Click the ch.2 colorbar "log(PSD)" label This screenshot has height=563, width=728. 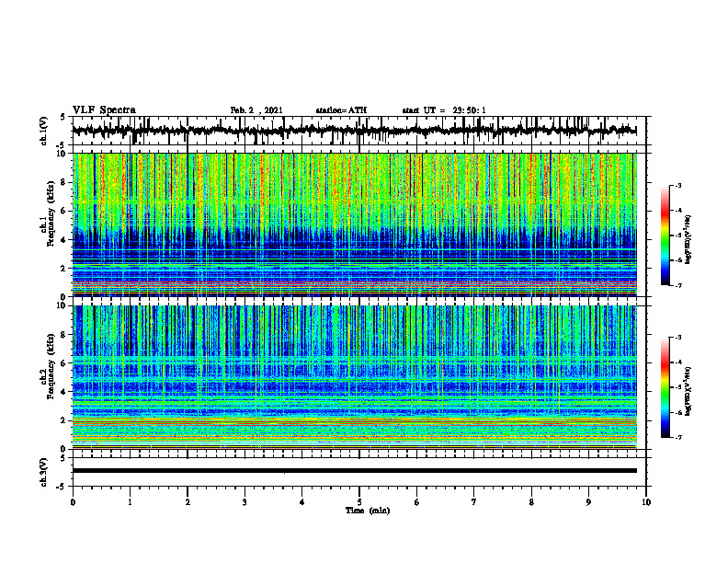pos(688,391)
